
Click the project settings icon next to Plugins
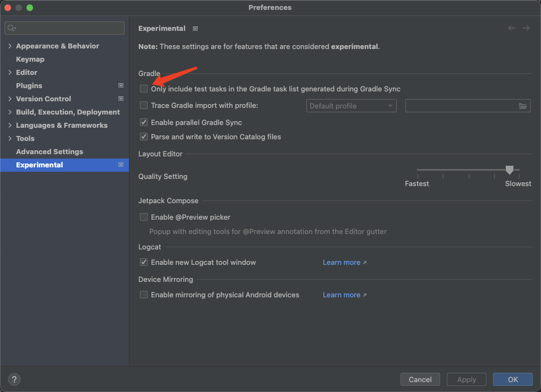(x=121, y=85)
